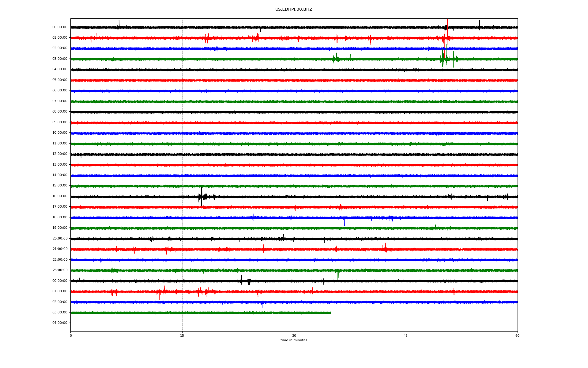This screenshot has width=588, height=368.
Task: Select the 05:00:00 row time label
Action: [x=60, y=80]
